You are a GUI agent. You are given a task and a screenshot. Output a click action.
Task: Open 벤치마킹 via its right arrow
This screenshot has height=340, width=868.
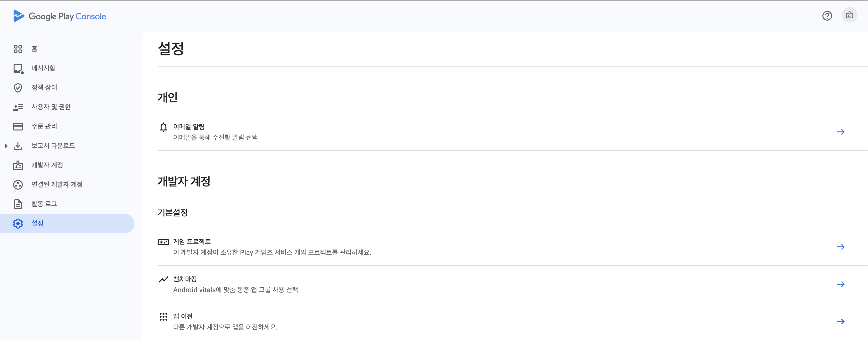(x=840, y=284)
